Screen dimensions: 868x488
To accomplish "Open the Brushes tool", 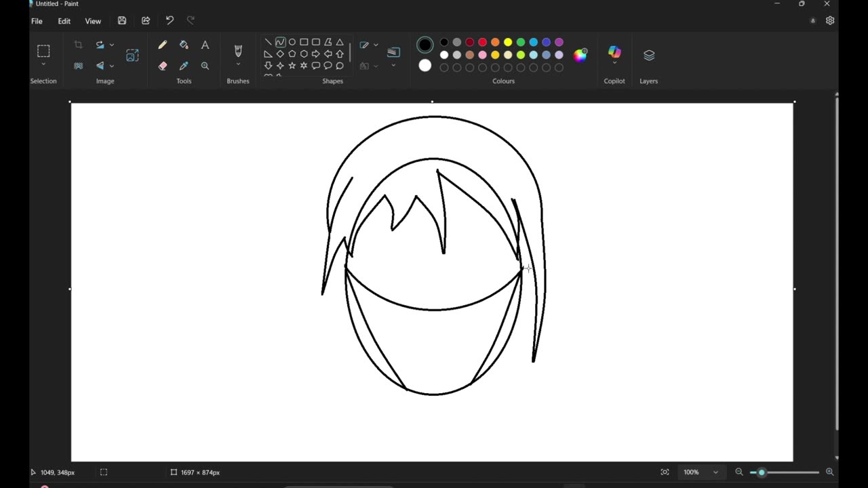I will 238,51.
